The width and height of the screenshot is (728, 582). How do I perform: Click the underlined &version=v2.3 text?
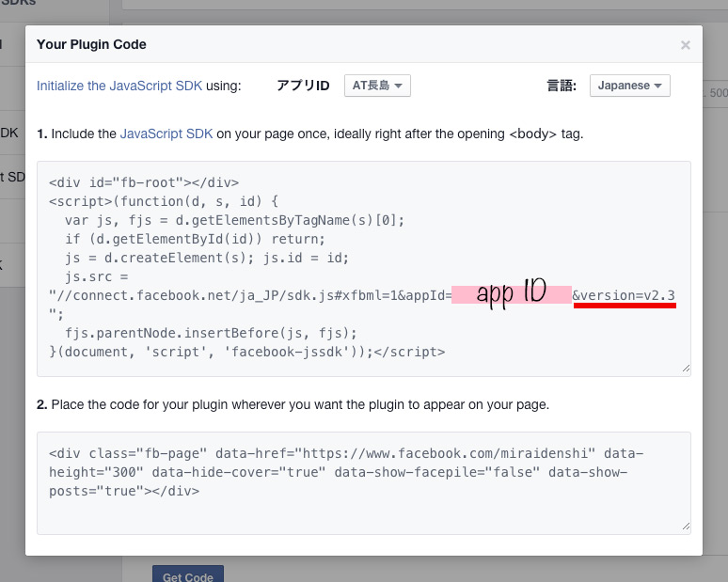coord(624,296)
